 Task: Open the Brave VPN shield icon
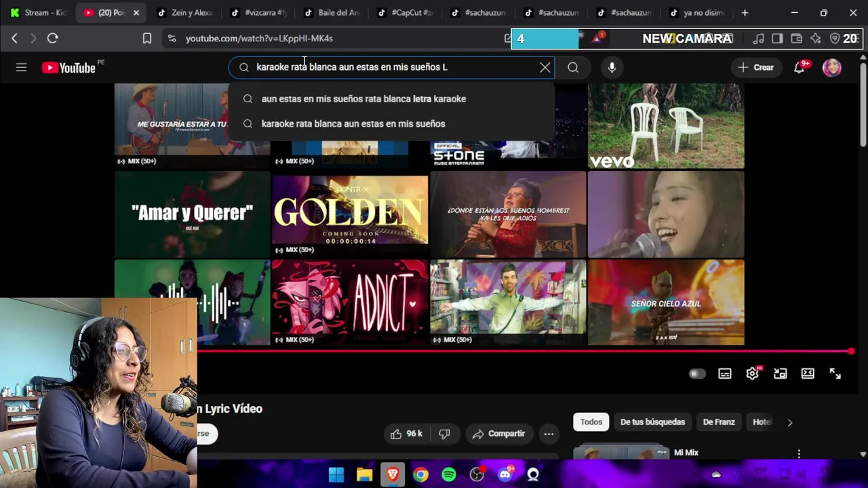click(x=835, y=39)
